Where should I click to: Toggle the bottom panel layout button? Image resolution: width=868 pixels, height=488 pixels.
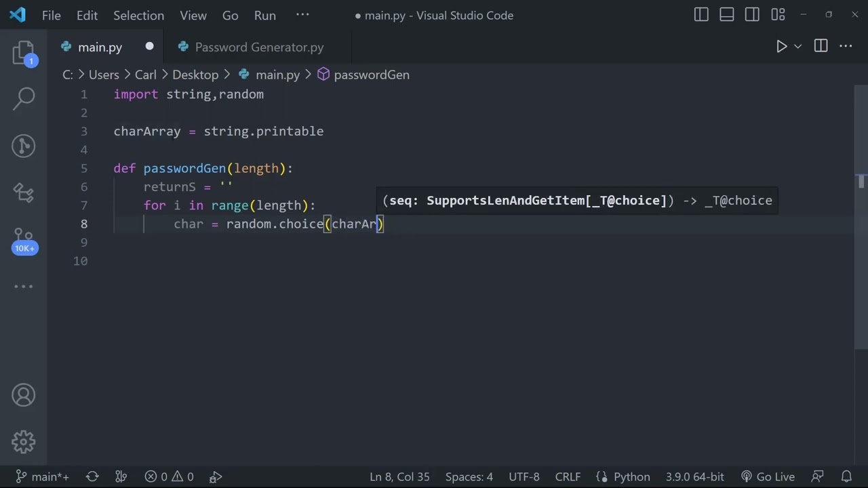[726, 15]
